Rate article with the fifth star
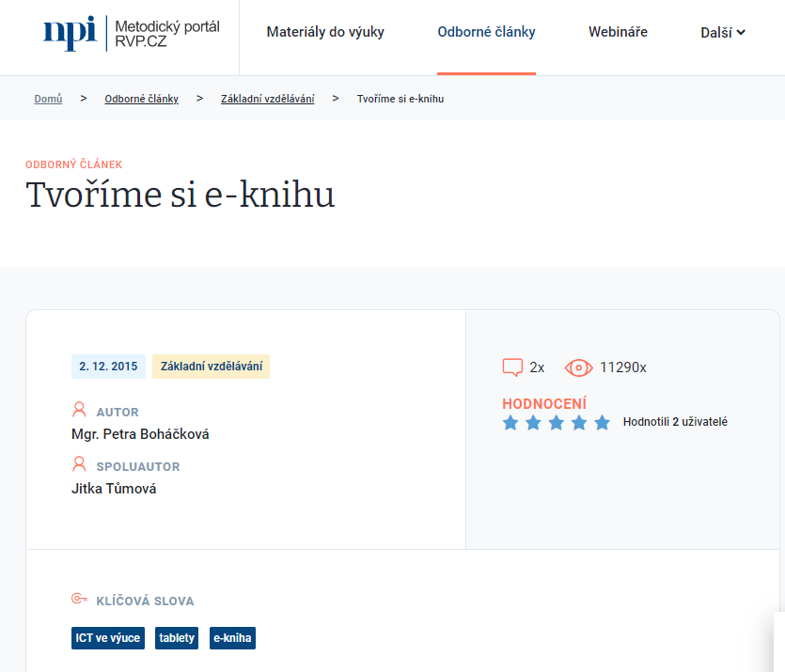 pyautogui.click(x=603, y=423)
